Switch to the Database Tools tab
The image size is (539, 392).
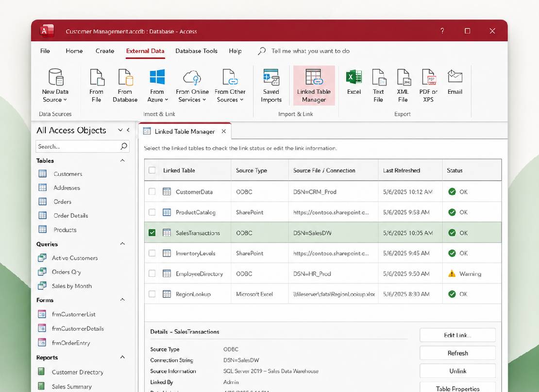pyautogui.click(x=196, y=51)
